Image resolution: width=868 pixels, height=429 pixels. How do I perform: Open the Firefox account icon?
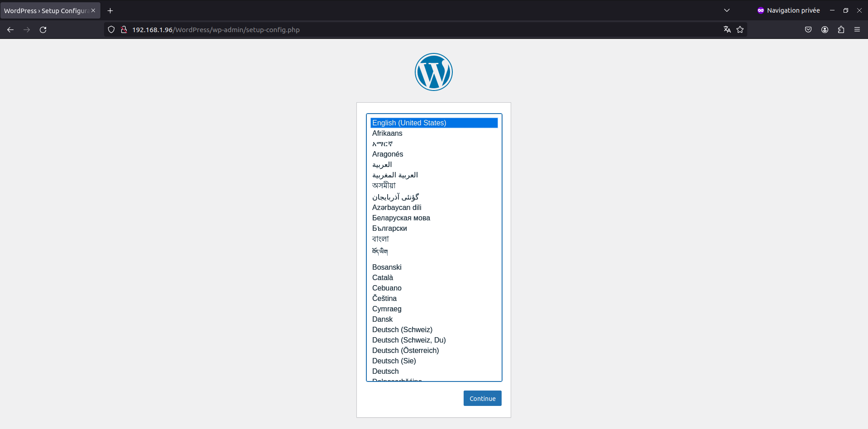pyautogui.click(x=824, y=29)
